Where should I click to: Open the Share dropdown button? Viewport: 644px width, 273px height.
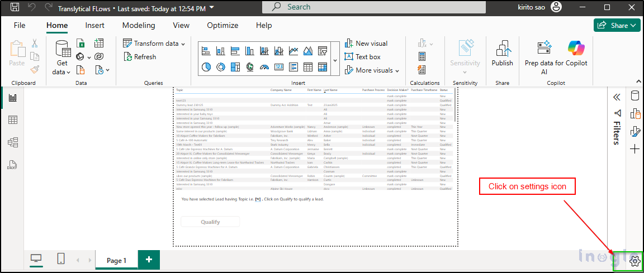(617, 26)
